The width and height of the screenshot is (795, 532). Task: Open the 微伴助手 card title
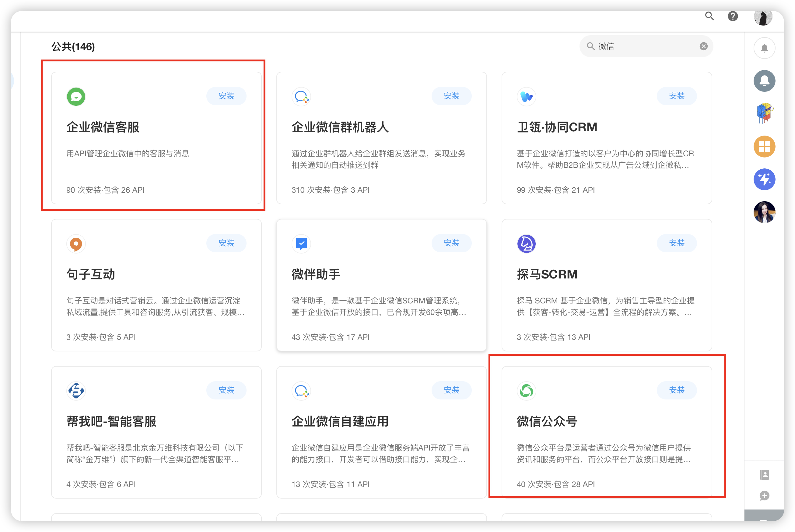pyautogui.click(x=316, y=274)
